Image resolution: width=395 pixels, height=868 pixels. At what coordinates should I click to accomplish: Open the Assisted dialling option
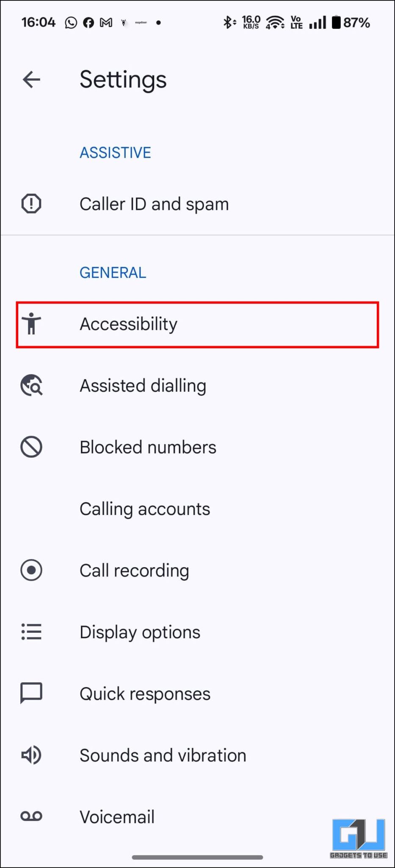[x=143, y=385]
